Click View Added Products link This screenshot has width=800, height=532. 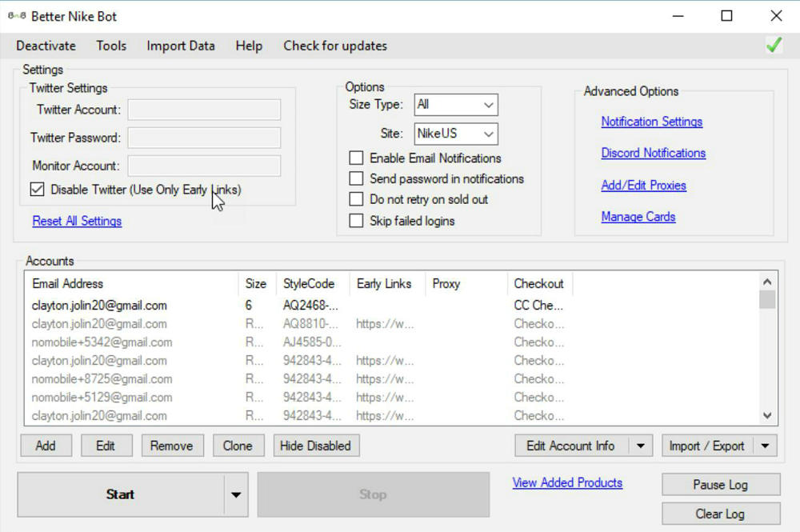(x=567, y=482)
